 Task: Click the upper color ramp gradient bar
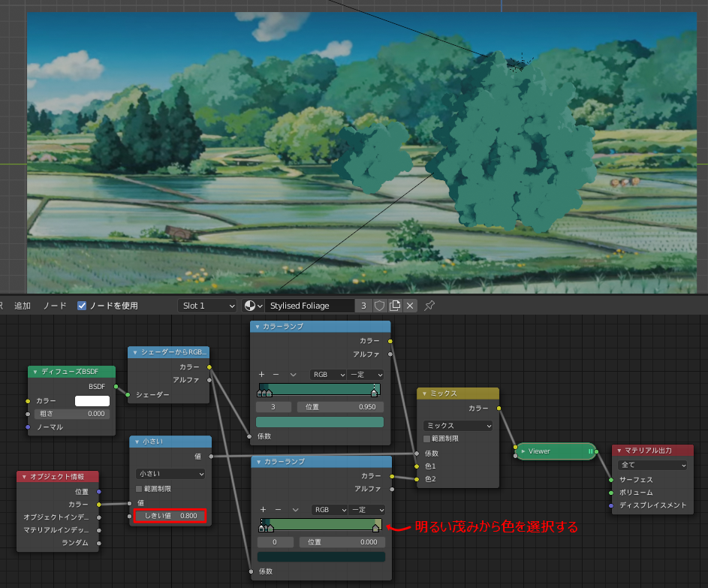point(320,389)
